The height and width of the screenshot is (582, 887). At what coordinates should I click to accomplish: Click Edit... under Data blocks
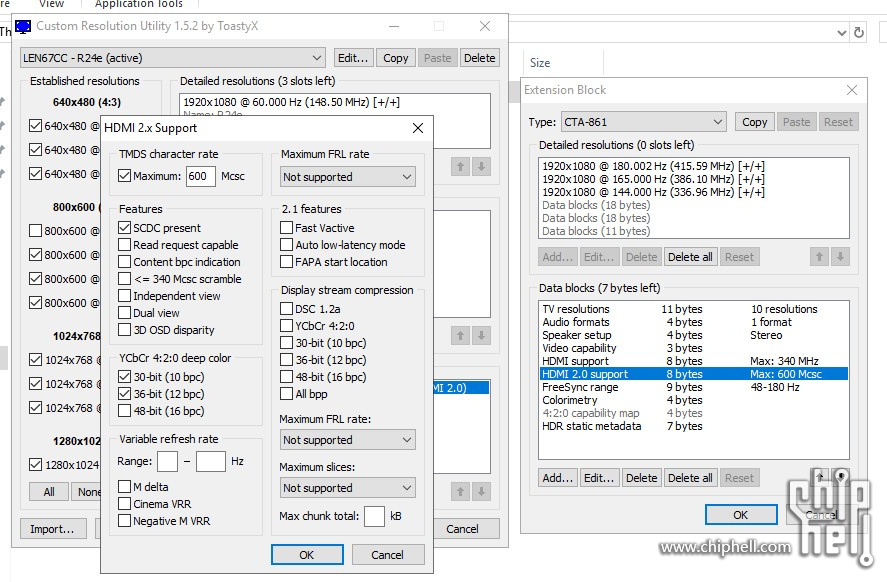click(599, 478)
